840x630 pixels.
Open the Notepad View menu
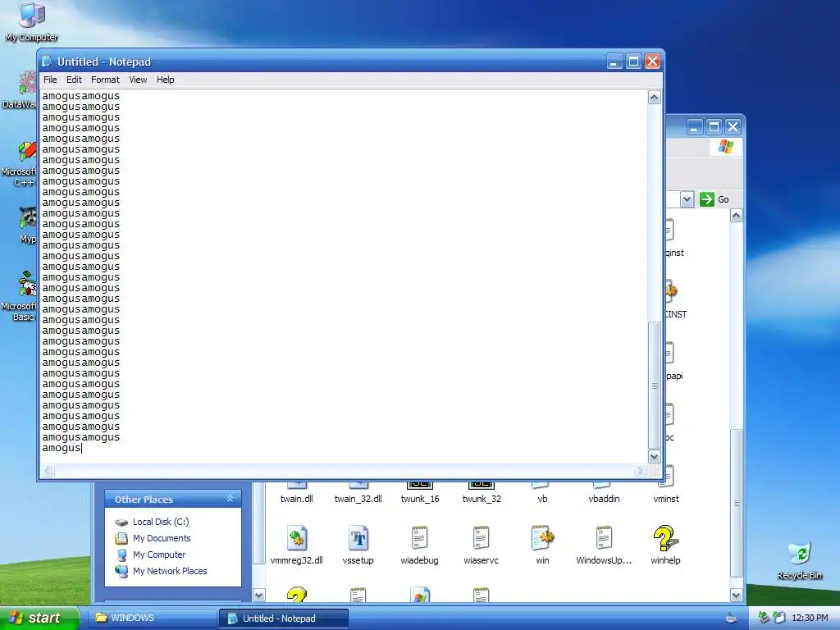click(138, 80)
